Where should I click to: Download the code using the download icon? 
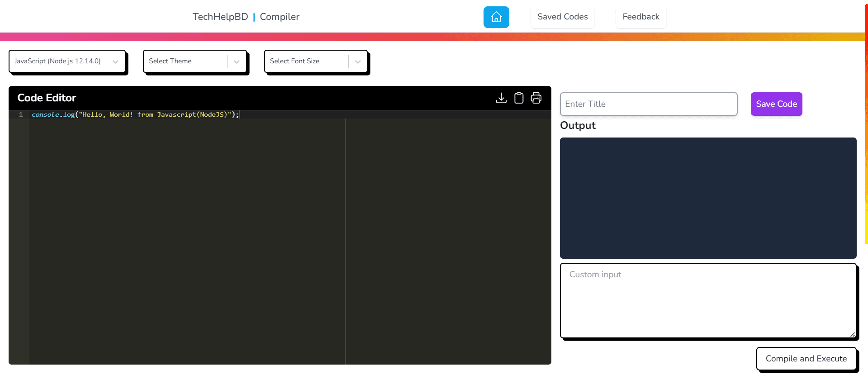(501, 98)
